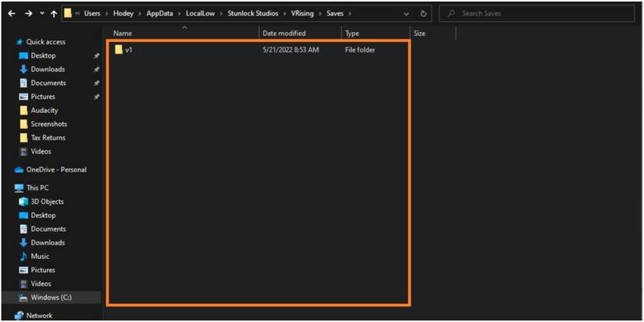Open the Tax Returns folder
The height and width of the screenshot is (322, 644).
click(48, 137)
